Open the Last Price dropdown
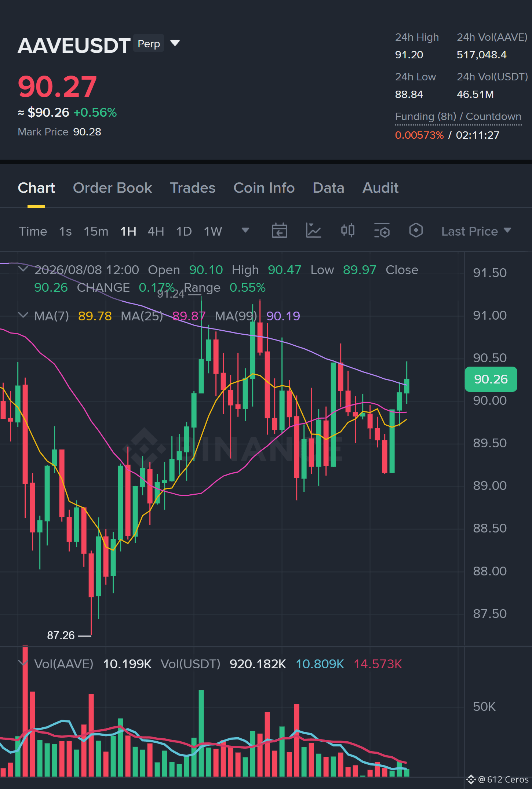This screenshot has height=789, width=532. (476, 231)
